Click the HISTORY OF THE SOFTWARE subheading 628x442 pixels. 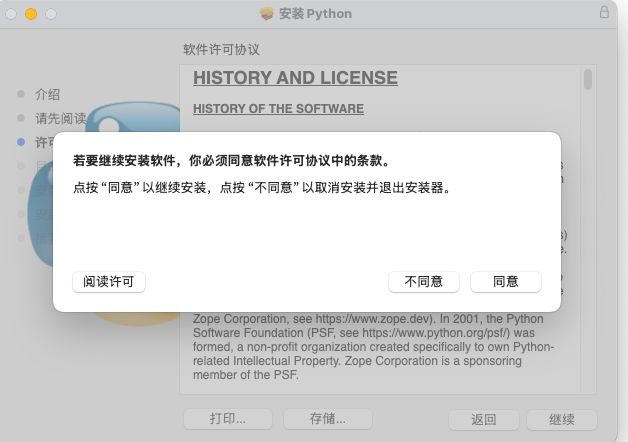278,108
